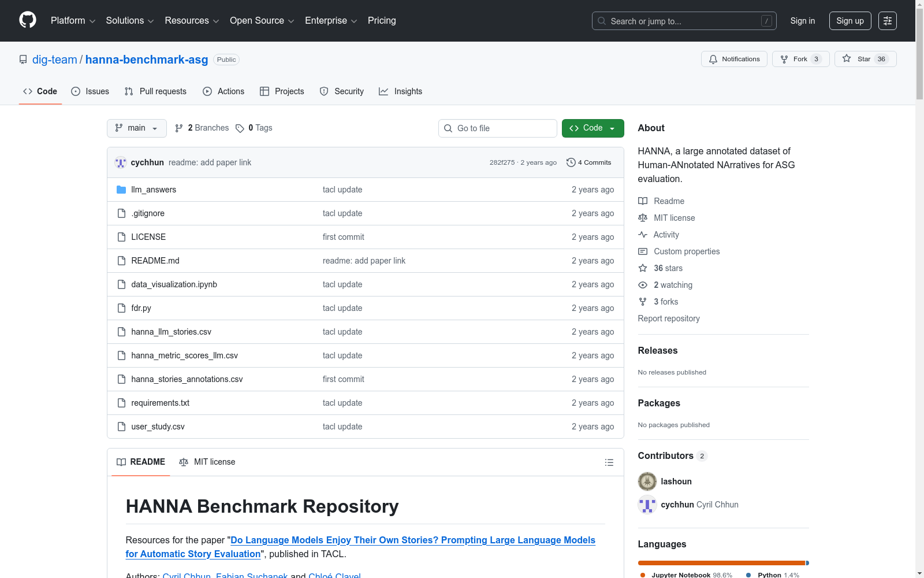Open the cychhun commit author avatar

click(x=121, y=162)
